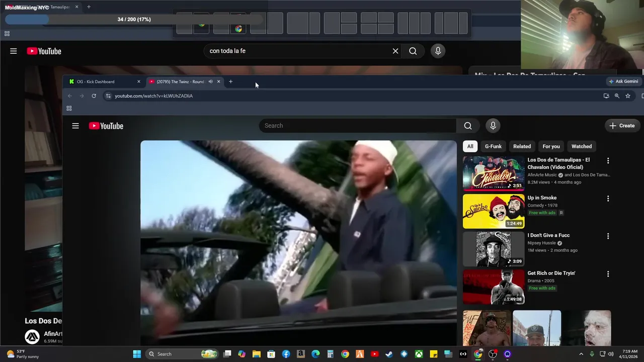Image resolution: width=644 pixels, height=362 pixels.
Task: Click the 34 / 200 (17%) progress bar
Action: [x=134, y=19]
